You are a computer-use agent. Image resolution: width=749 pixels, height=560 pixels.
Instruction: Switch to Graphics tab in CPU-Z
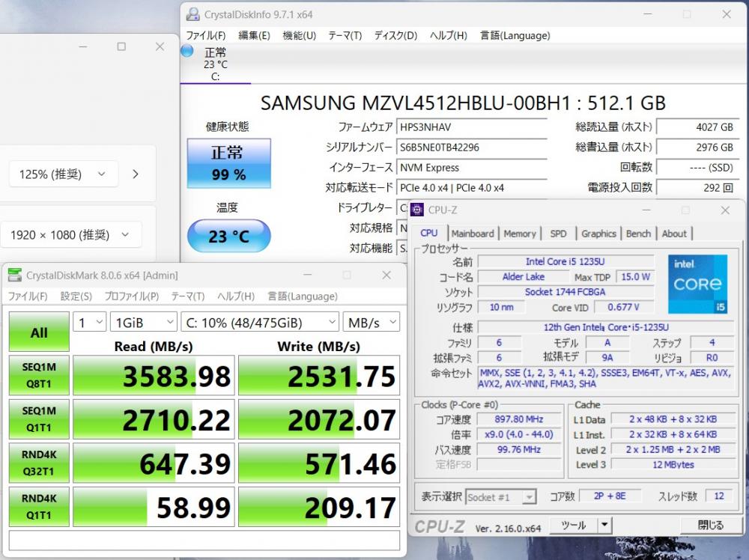tap(598, 234)
